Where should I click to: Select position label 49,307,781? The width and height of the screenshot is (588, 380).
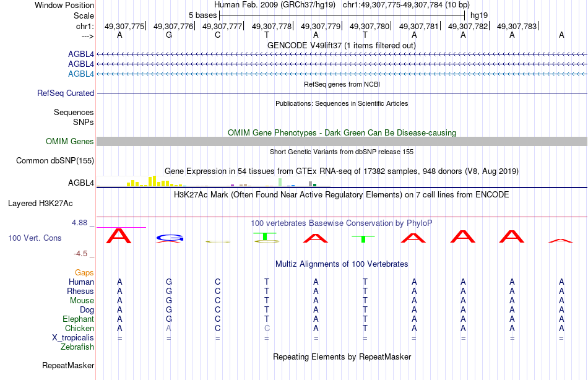pos(418,26)
